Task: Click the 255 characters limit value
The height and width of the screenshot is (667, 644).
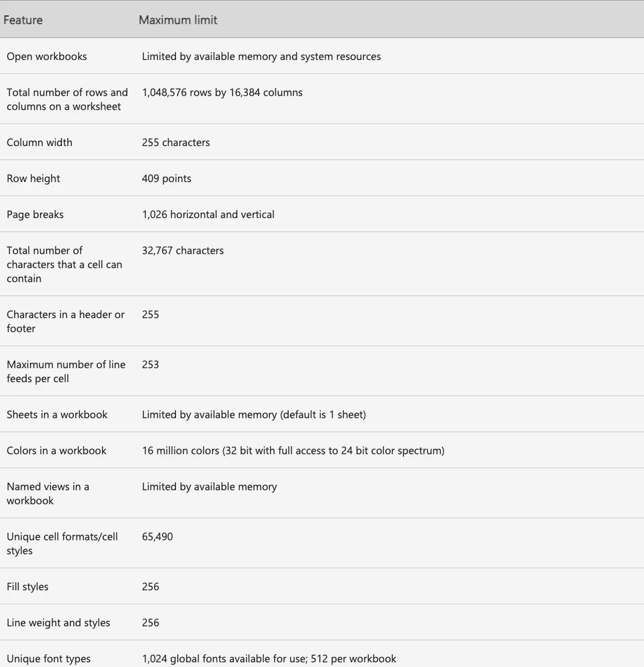Action: (x=176, y=143)
